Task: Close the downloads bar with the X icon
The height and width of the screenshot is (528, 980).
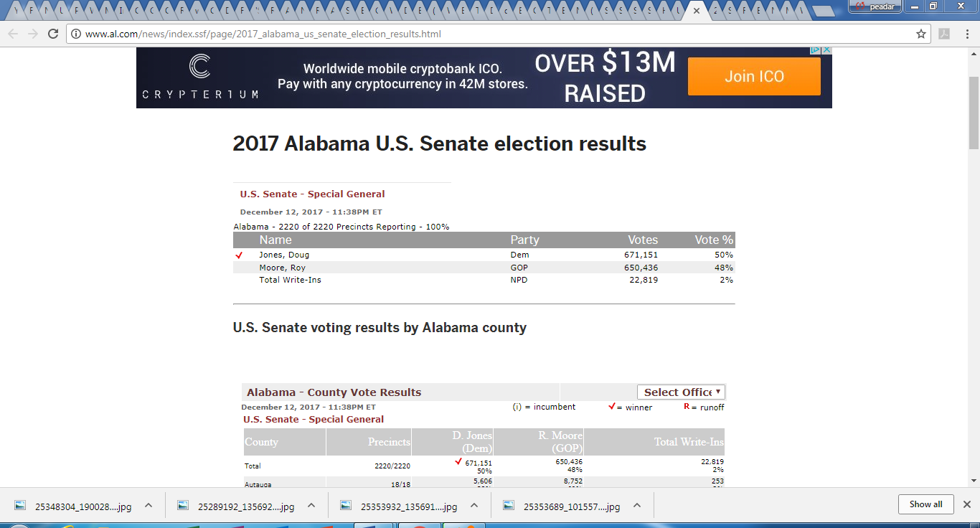Action: pyautogui.click(x=966, y=504)
